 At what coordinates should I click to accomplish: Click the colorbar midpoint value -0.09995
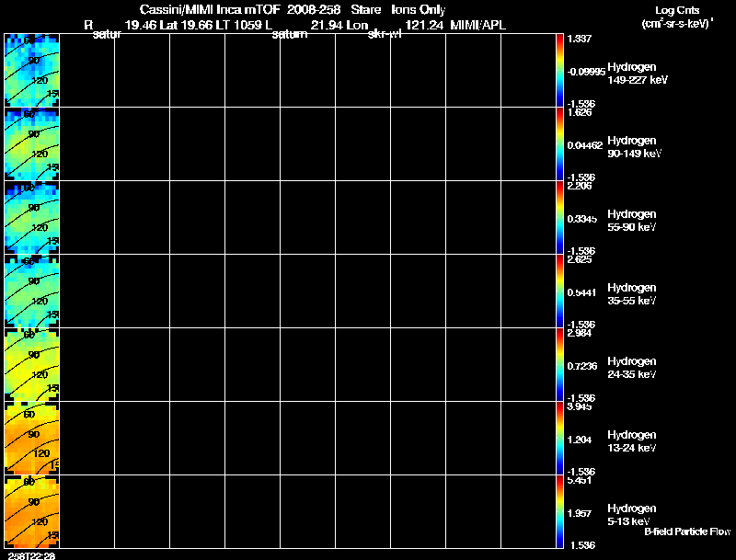pyautogui.click(x=586, y=73)
